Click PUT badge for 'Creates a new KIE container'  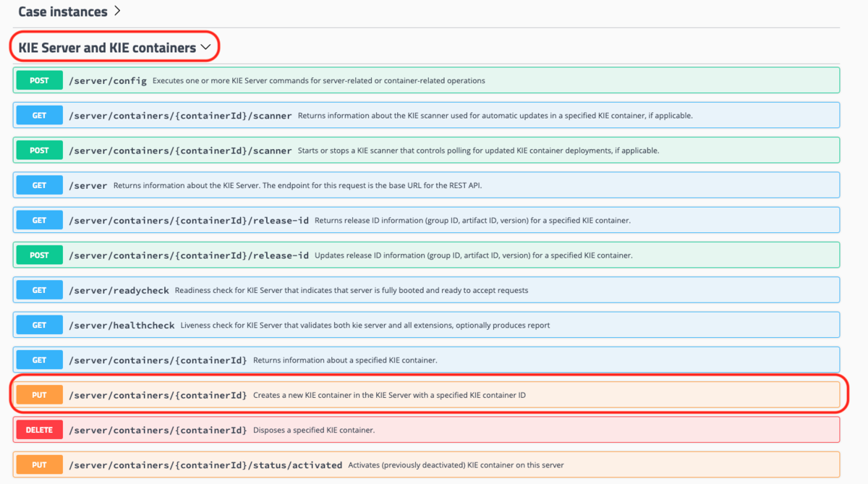coord(39,395)
